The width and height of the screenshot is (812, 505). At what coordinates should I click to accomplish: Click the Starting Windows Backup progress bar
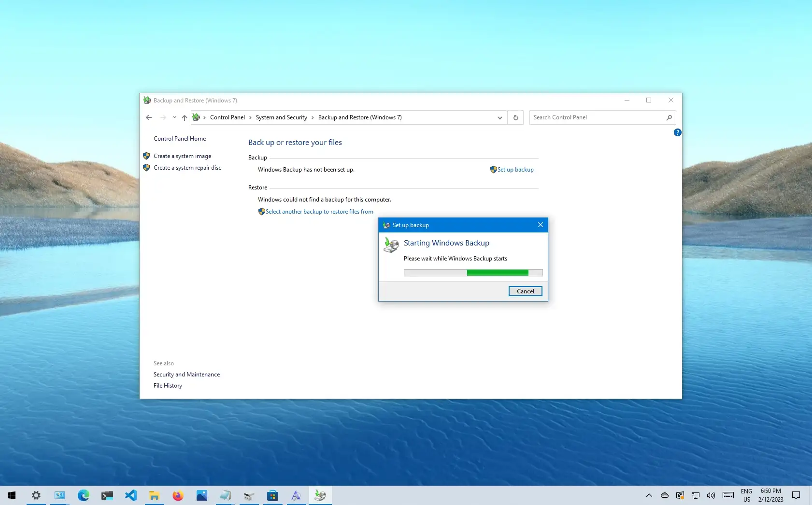click(x=473, y=273)
